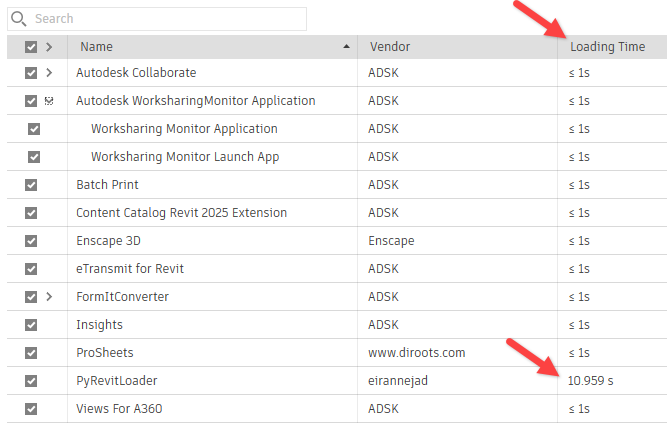Click the PyRevitLoader 10.959 s loading time
The image size is (667, 432).
click(x=590, y=381)
